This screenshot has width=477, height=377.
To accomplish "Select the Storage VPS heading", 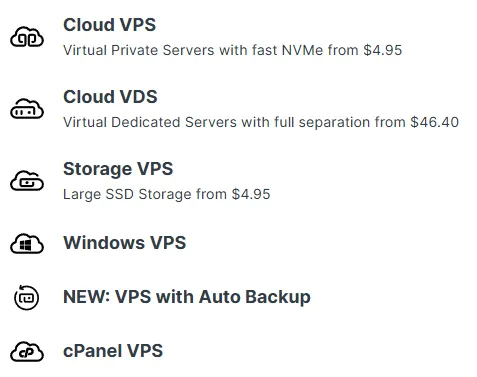I will [x=118, y=169].
